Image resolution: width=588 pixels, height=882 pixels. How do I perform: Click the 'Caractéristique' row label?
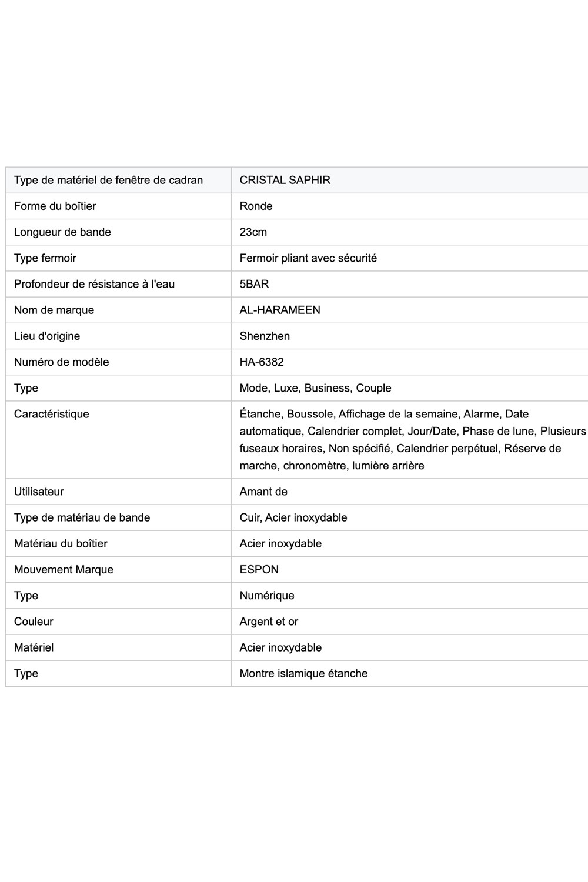point(52,414)
